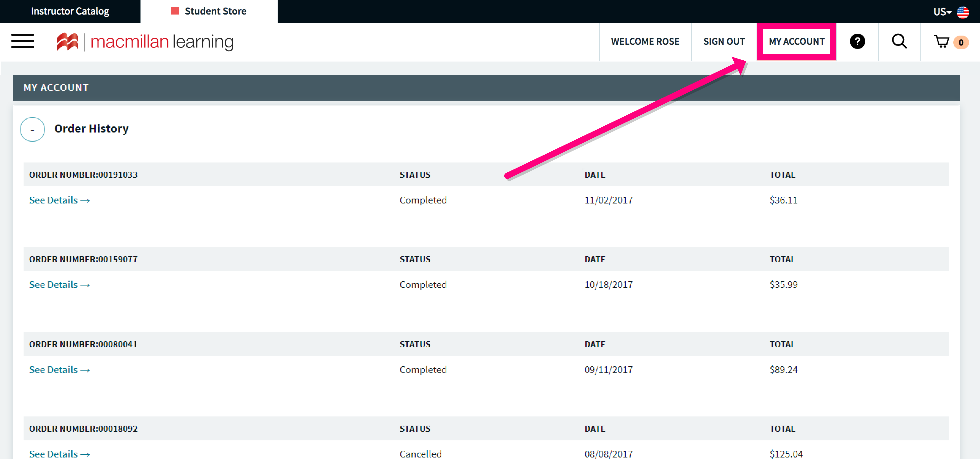Click the $89.24 total
The height and width of the screenshot is (459, 980).
[783, 369]
